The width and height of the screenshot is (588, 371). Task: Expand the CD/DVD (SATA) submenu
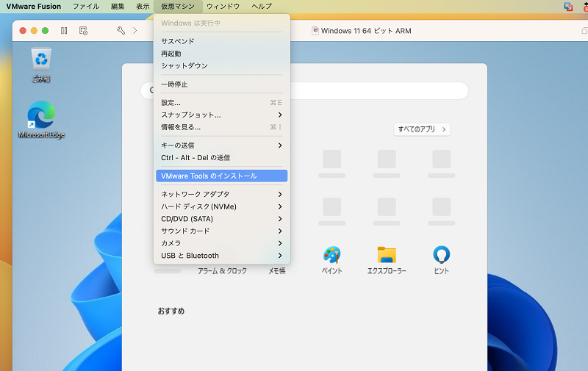[222, 219]
